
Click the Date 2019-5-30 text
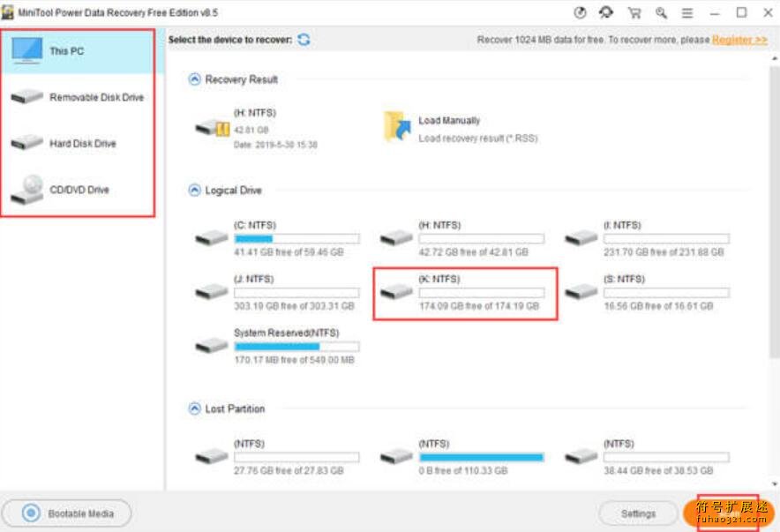pyautogui.click(x=275, y=145)
